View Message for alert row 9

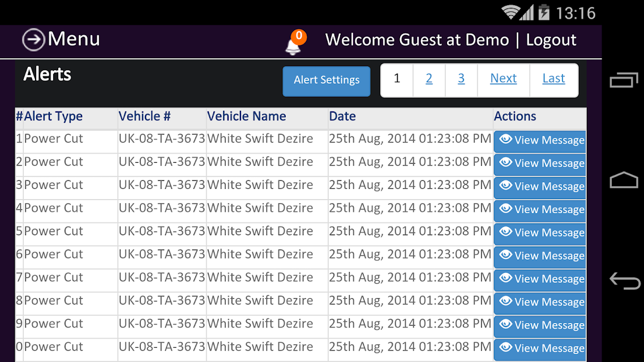(540, 326)
